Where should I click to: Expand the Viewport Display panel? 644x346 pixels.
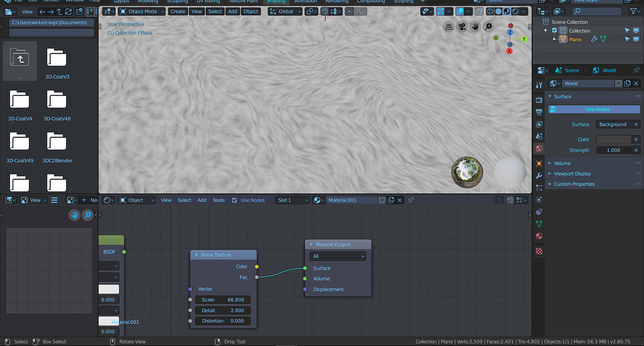(550, 174)
